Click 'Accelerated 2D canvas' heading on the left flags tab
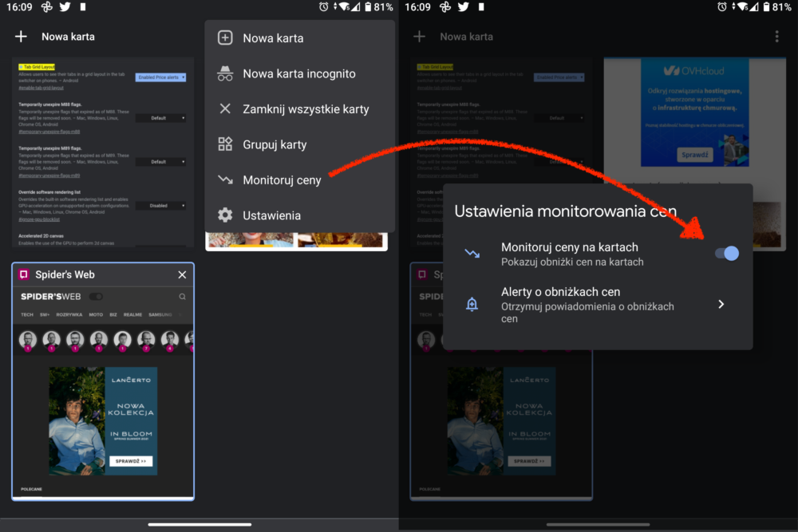The image size is (798, 532). pos(41,236)
